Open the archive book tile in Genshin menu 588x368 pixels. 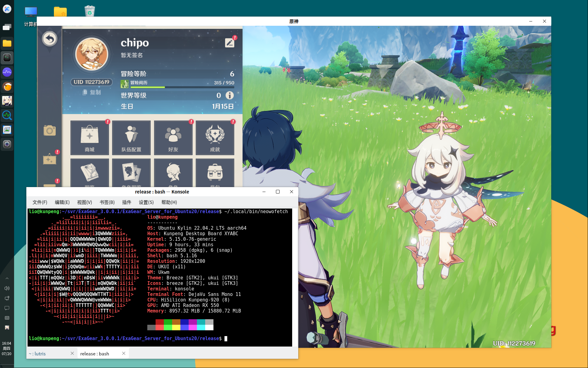[89, 173]
